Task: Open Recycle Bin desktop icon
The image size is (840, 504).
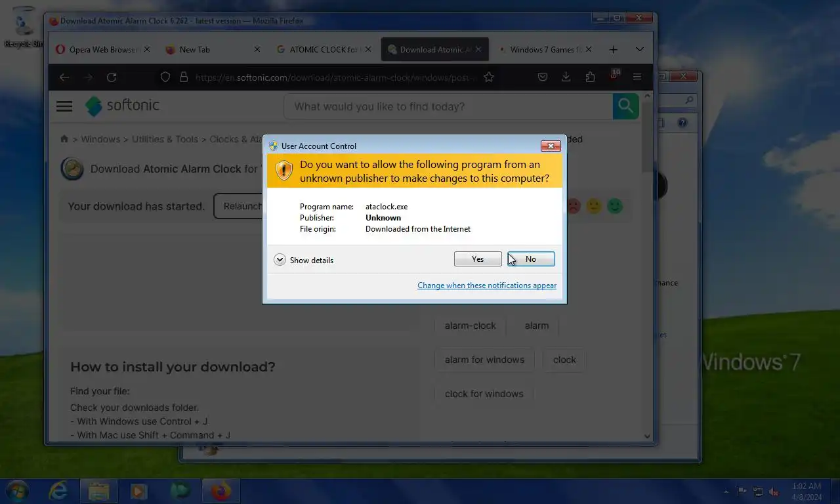Action: point(24,28)
